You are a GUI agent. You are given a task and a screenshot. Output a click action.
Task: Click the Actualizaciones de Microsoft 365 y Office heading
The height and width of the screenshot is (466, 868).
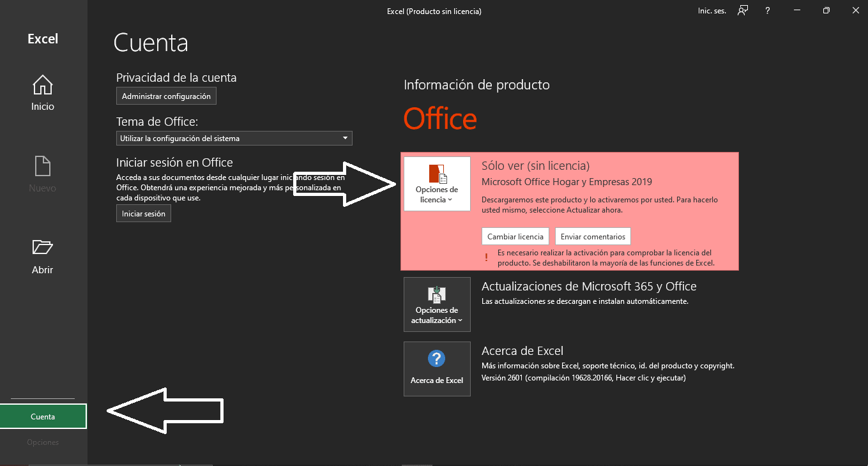pyautogui.click(x=589, y=287)
